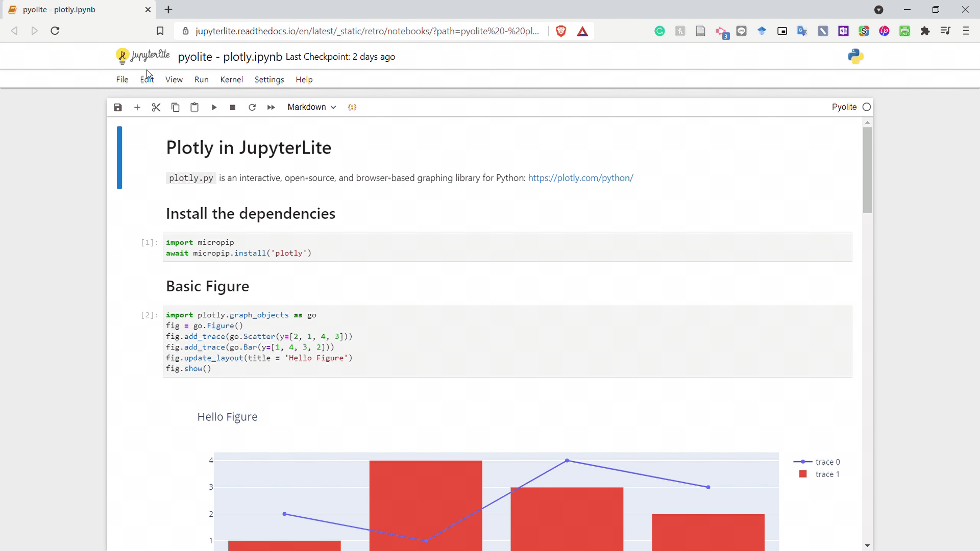Toggle trace 0 visibility in legend
The height and width of the screenshot is (551, 980).
tap(827, 462)
